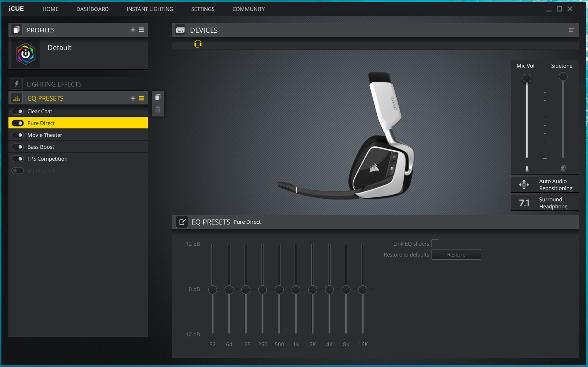Enable Auto Audio Repositioning
Image resolution: width=588 pixels, height=367 pixels.
545,184
